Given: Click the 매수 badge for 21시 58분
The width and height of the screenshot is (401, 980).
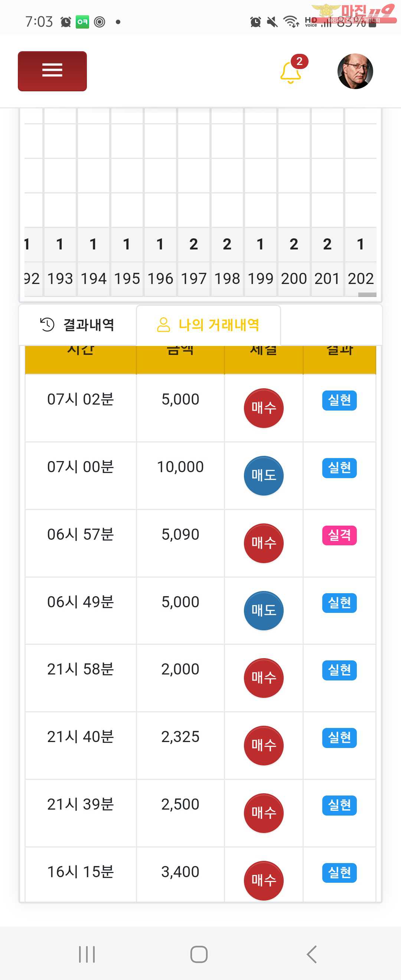Looking at the screenshot, I should 264,677.
